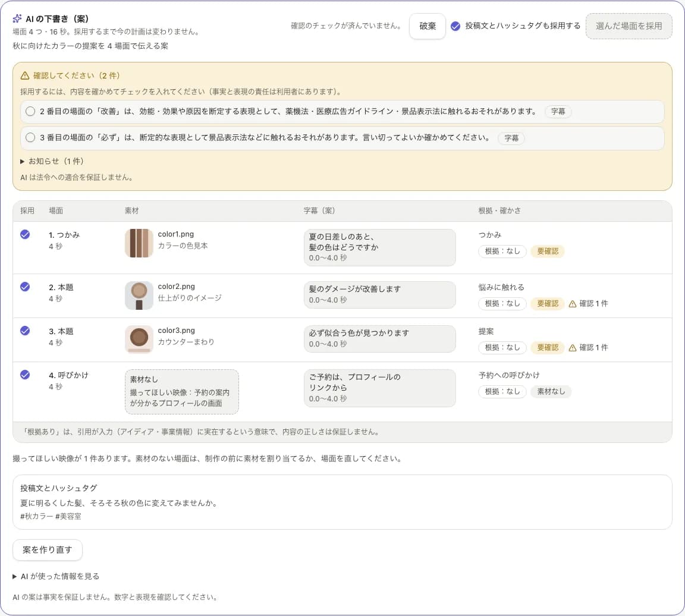Uncheck adoption for scene 1. つかみ
Viewport: 685px width, 616px height.
[x=26, y=235]
